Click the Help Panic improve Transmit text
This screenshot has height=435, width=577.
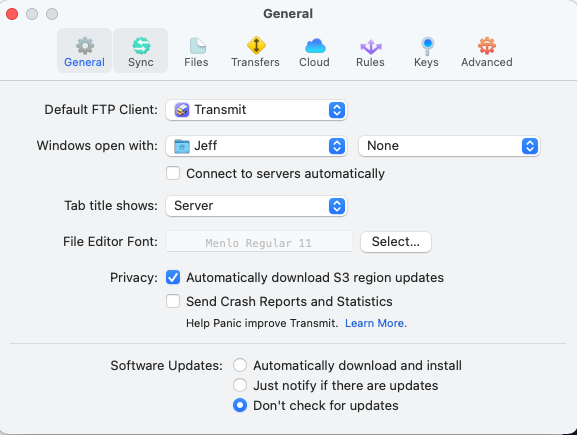(262, 323)
